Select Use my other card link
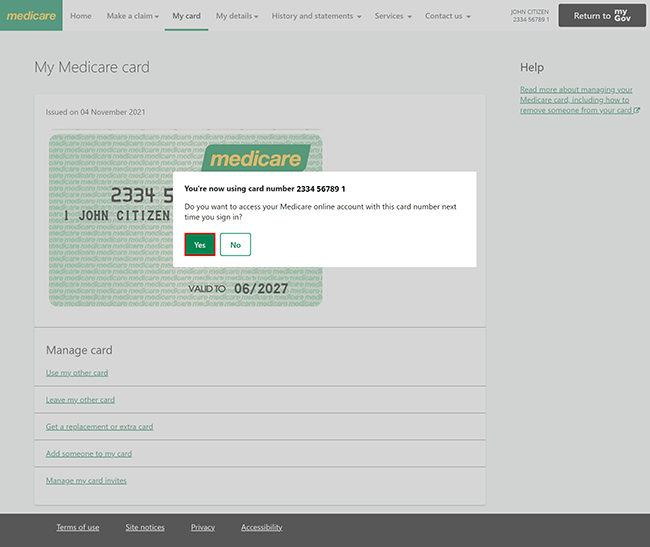The image size is (650, 547). click(x=77, y=373)
